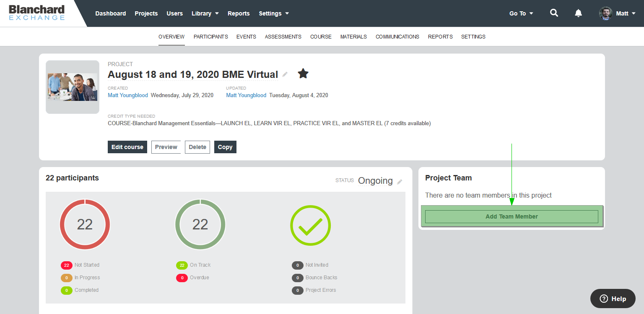This screenshot has width=644, height=314.
Task: Click the Copy button
Action: point(225,147)
